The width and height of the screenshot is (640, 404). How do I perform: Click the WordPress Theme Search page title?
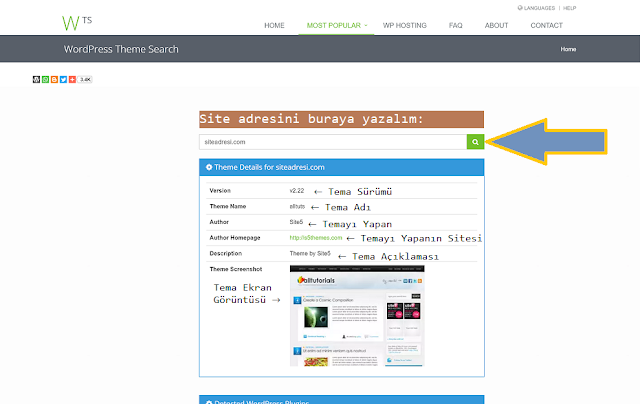[x=121, y=49]
